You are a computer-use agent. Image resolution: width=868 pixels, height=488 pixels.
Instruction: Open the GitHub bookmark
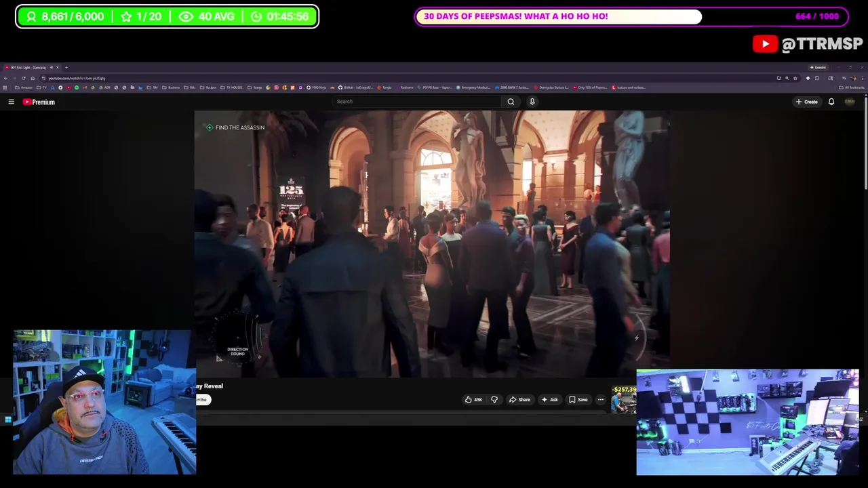click(x=355, y=87)
